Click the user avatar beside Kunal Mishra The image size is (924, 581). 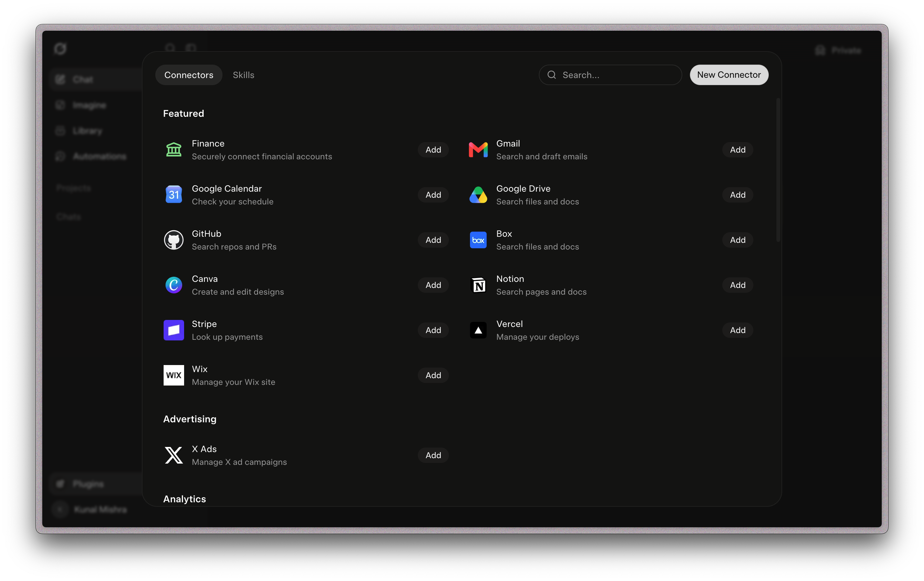(60, 509)
